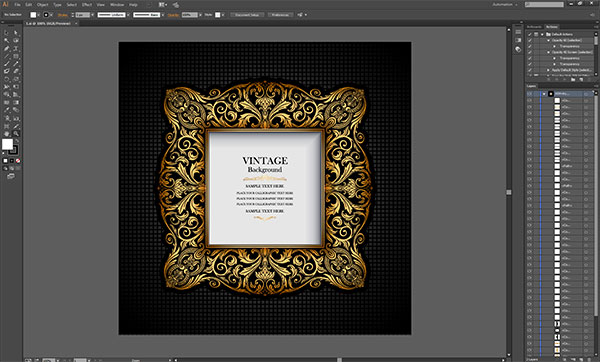Select the Type tool in toolbox
600x362 pixels.
[x=16, y=49]
